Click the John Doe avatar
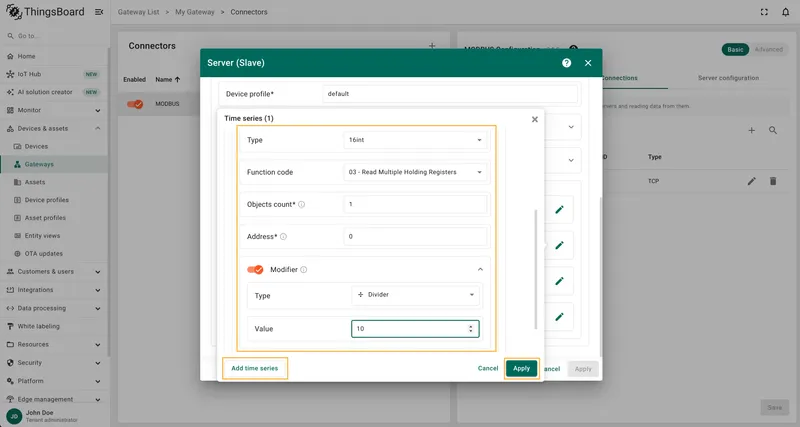This screenshot has height=427, width=800. tap(14, 416)
